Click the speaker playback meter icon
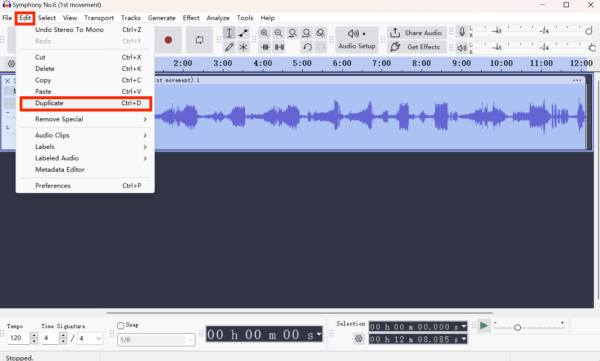600x361 pixels. (462, 47)
